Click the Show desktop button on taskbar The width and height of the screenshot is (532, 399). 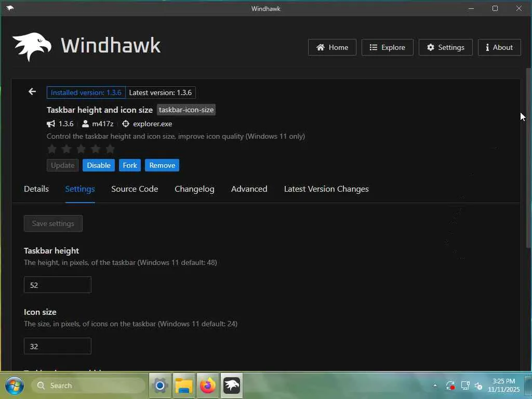(528, 386)
